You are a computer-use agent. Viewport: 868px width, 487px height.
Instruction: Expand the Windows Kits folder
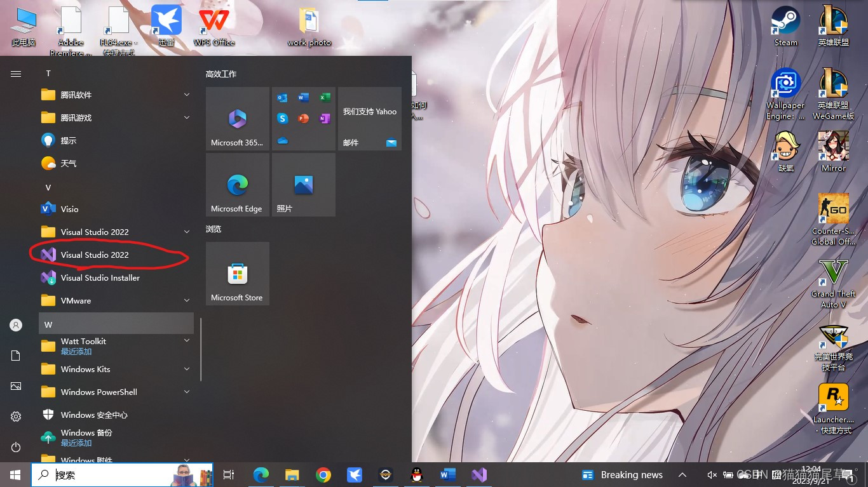(x=187, y=369)
